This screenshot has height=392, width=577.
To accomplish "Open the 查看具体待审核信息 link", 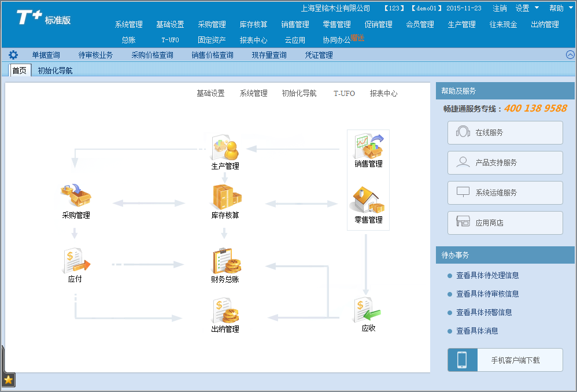I will [x=487, y=294].
